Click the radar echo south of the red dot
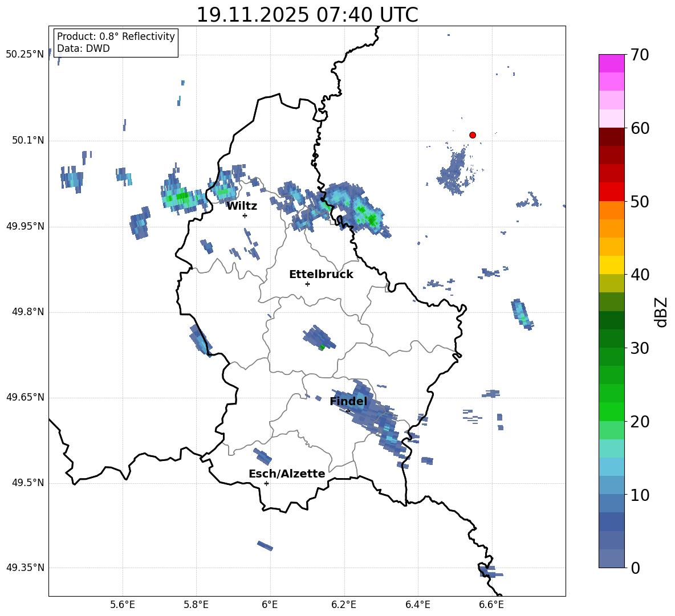Viewport: 675px width, 616px height. tap(454, 171)
